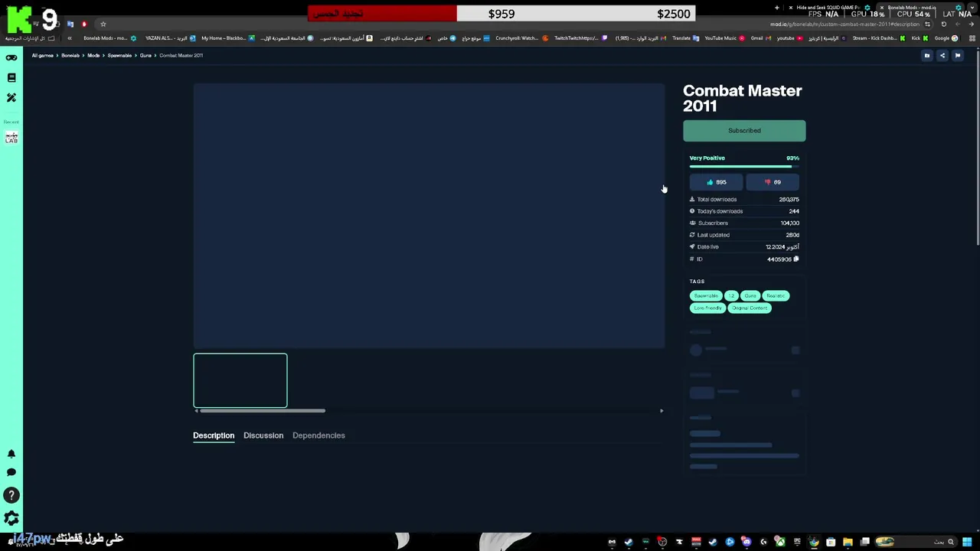Switch to the Description tab
This screenshot has width=980, height=551.
(214, 435)
